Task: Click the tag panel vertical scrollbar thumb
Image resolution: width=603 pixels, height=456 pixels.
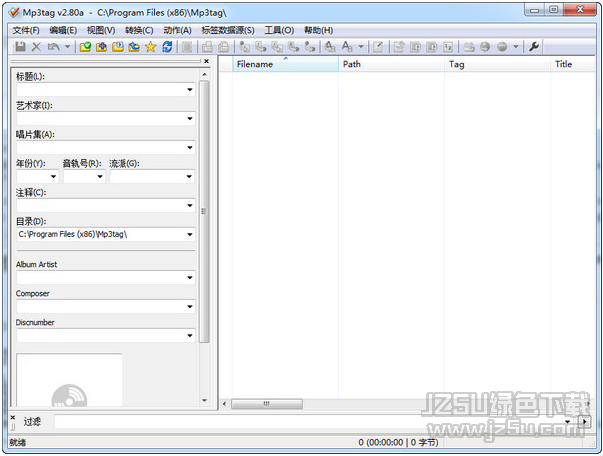Action: 204,211
